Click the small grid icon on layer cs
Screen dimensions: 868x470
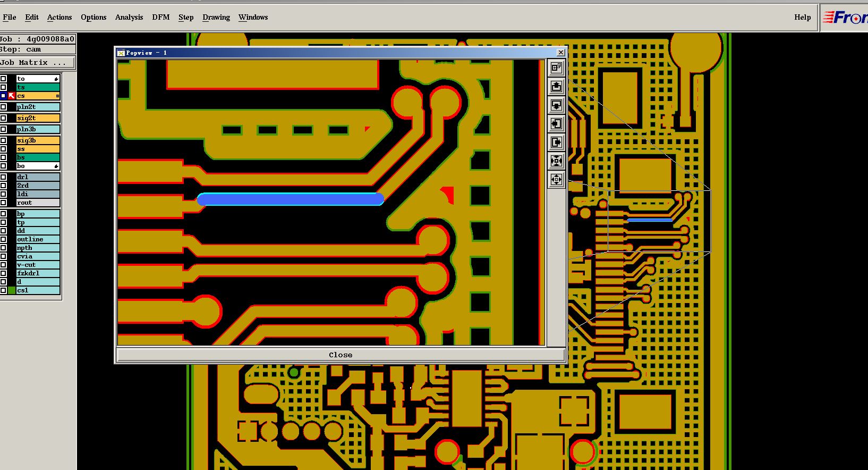tap(57, 96)
